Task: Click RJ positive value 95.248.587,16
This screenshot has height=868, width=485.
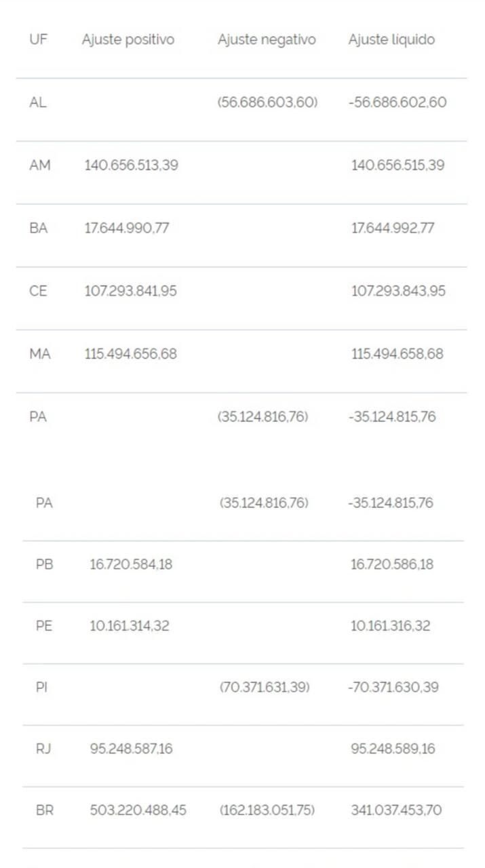Action: (x=131, y=749)
